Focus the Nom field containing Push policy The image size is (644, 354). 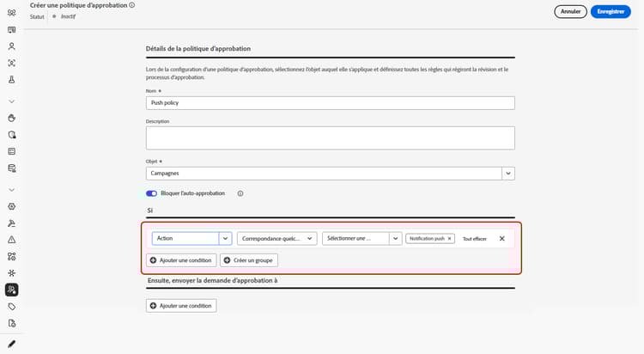click(331, 103)
